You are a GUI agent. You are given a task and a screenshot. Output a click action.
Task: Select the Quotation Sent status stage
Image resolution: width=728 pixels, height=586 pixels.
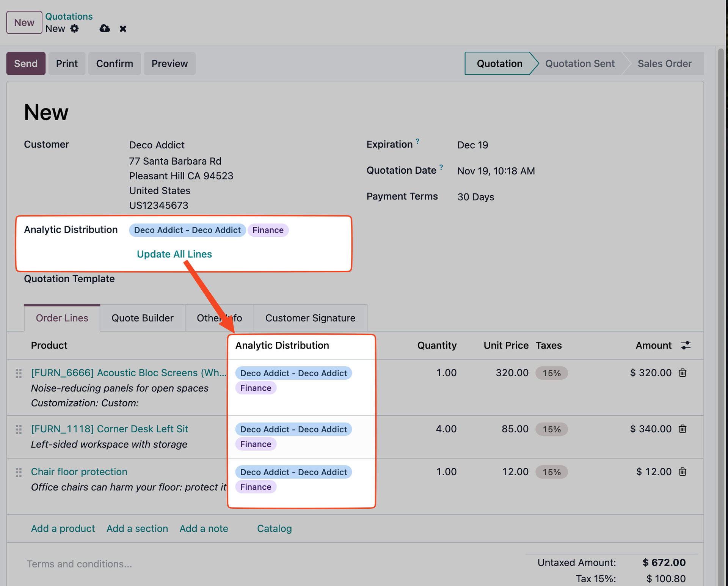click(580, 63)
